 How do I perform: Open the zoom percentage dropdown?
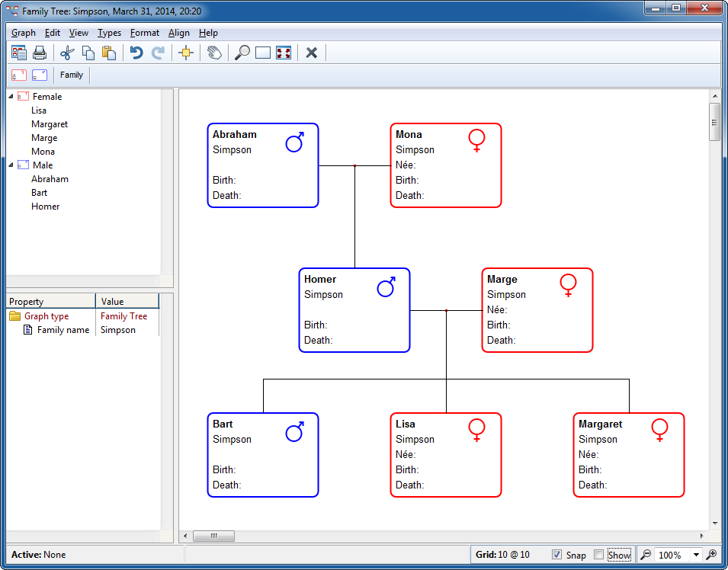(696, 555)
